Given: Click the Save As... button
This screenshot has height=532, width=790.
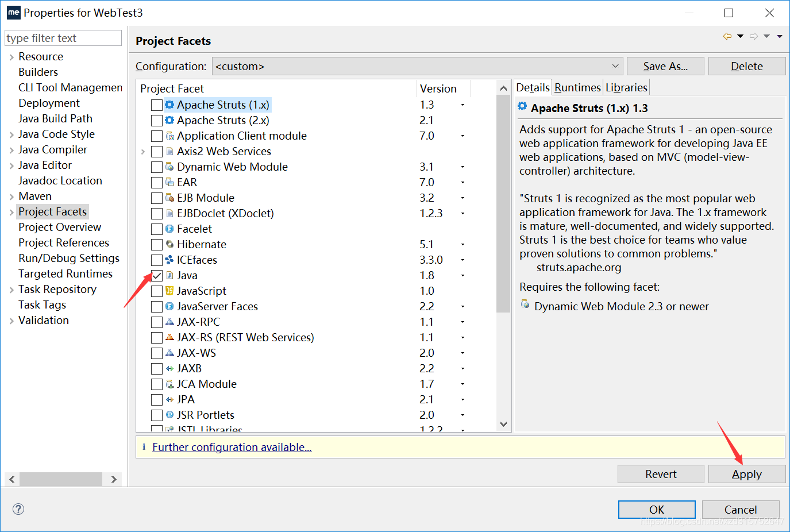Looking at the screenshot, I should (x=665, y=66).
